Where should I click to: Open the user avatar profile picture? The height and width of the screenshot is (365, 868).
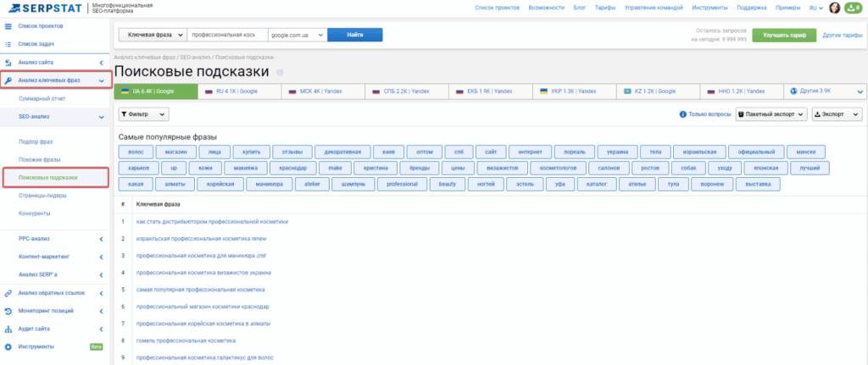point(834,8)
